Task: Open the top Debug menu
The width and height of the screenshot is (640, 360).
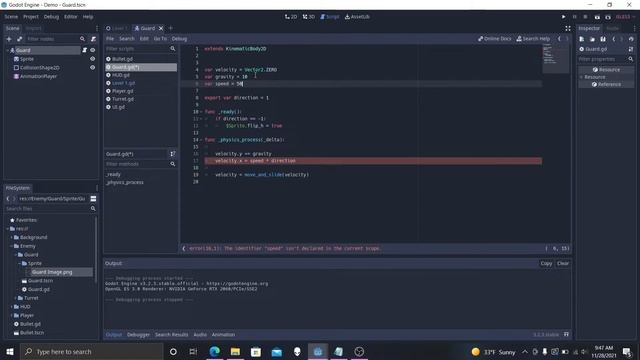Action: [51, 17]
